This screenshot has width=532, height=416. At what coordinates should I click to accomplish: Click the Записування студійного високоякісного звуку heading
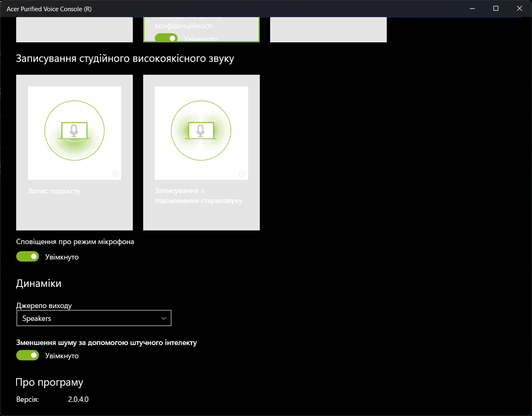click(x=125, y=59)
